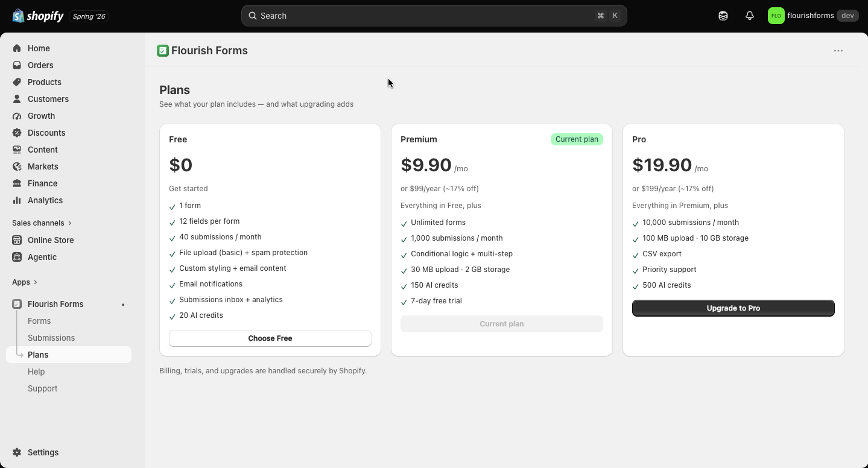The height and width of the screenshot is (468, 868).
Task: Click the Agentic channel icon
Action: (x=17, y=257)
